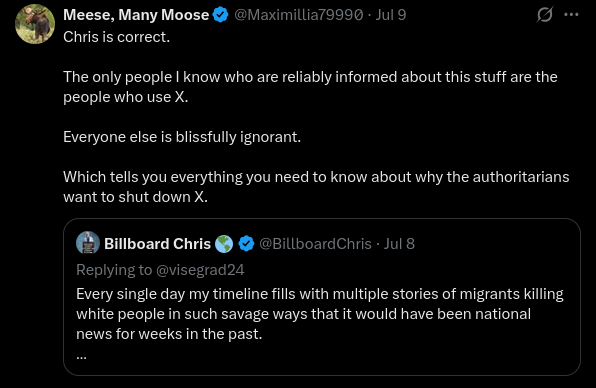Click the Jul 8 quoted post date
Screen dimensions: 596x388
399,244
